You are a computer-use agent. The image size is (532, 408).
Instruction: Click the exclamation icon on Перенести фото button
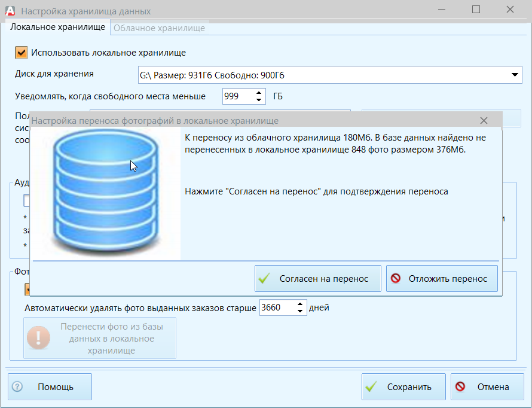[38, 338]
